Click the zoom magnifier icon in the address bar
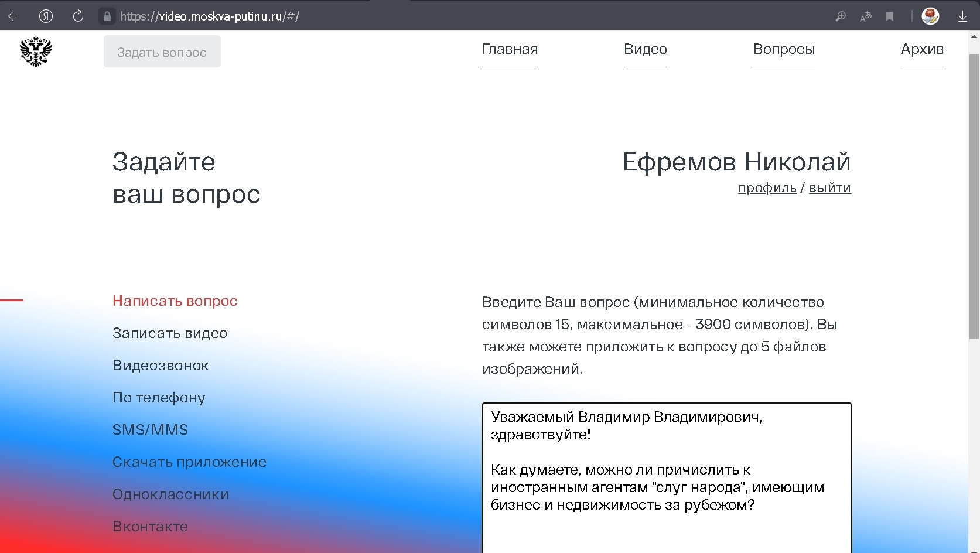The image size is (980, 553). pyautogui.click(x=841, y=16)
